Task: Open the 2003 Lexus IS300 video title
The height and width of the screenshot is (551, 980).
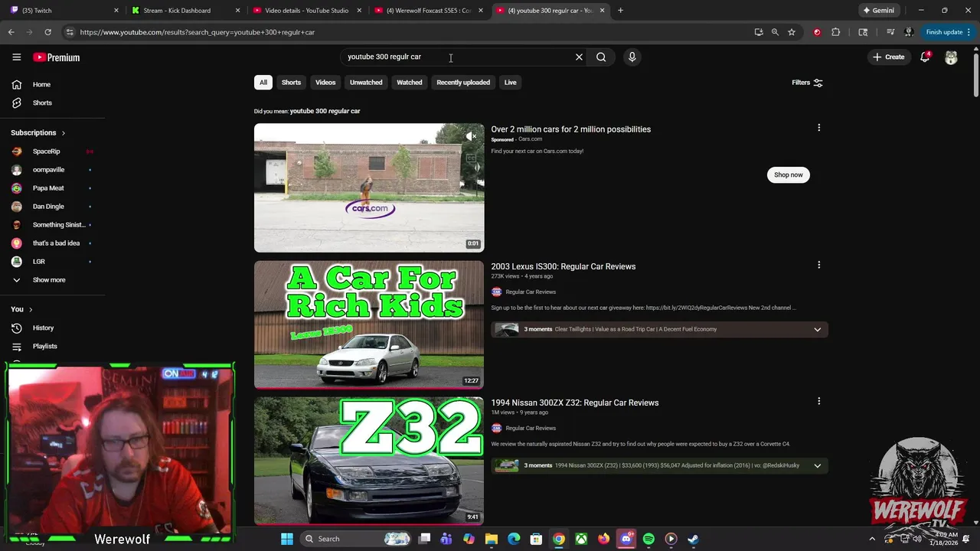Action: tap(563, 266)
